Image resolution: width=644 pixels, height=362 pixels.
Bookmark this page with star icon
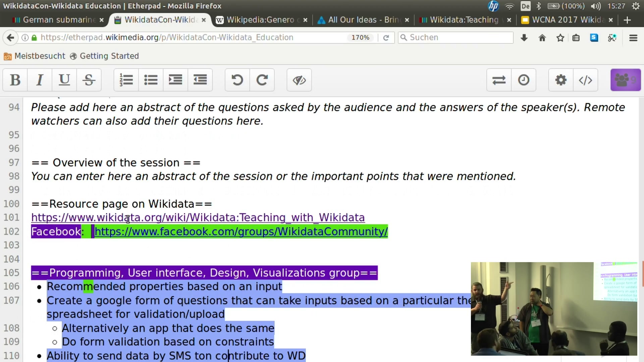coord(560,38)
